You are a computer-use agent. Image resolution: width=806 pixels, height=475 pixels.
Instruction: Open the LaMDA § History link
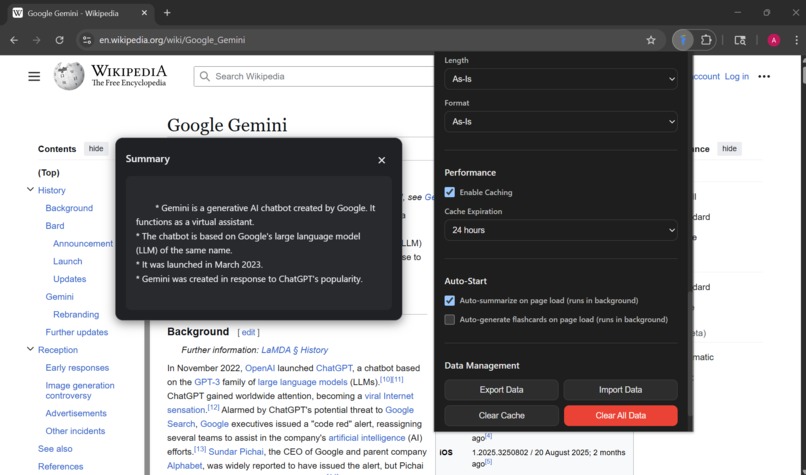point(295,350)
